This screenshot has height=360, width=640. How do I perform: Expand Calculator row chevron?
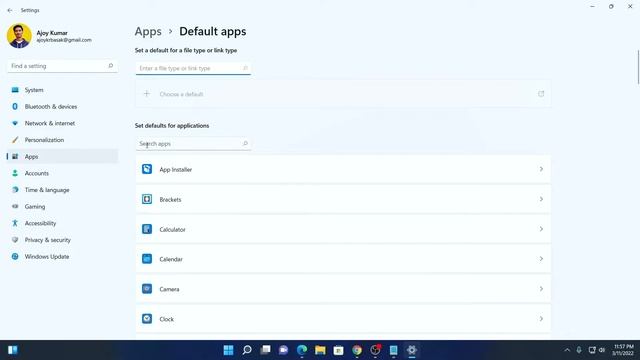(x=541, y=229)
